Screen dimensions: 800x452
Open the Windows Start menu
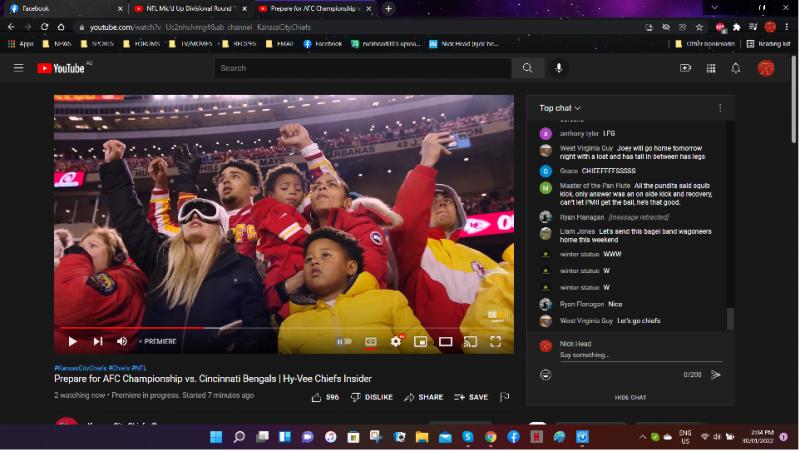pyautogui.click(x=216, y=437)
